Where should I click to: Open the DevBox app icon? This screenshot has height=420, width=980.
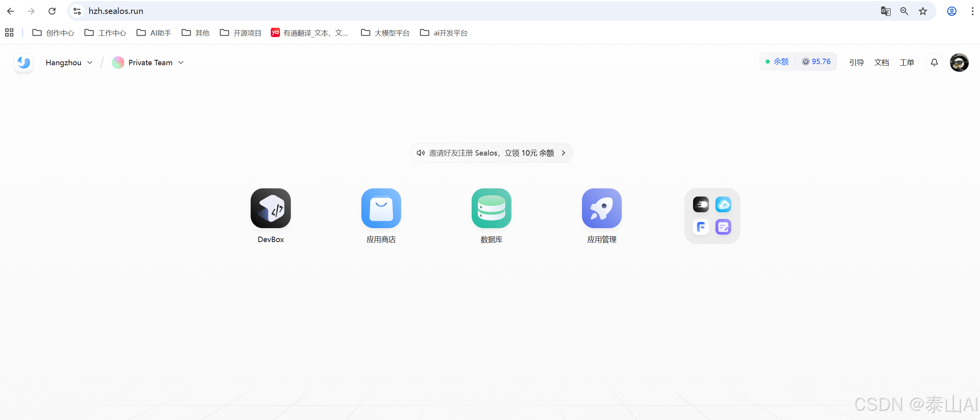(x=270, y=208)
